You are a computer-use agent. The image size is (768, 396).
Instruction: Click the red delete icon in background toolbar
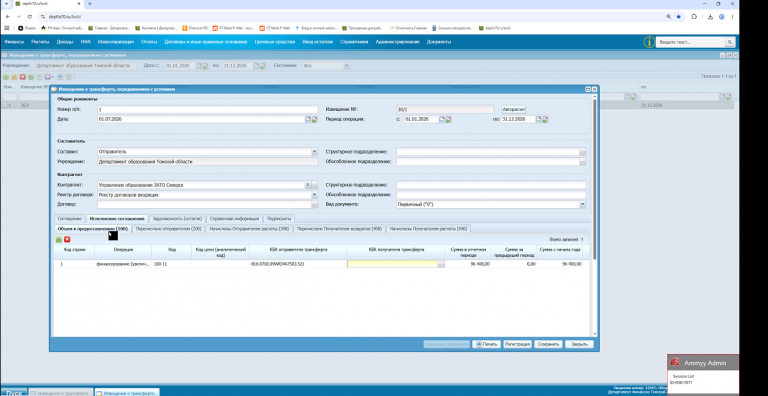tap(23, 77)
